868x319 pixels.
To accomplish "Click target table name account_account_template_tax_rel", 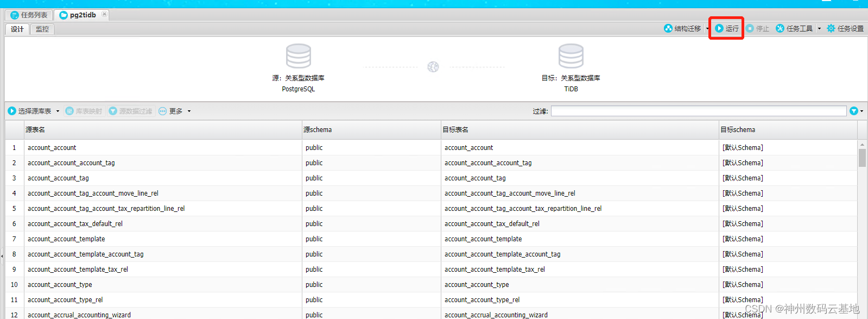I will 495,270.
